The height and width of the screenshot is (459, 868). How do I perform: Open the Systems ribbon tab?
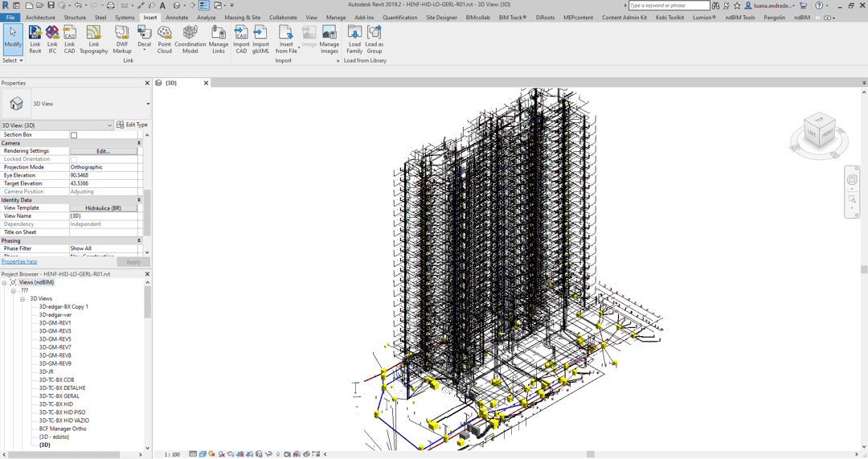point(125,17)
